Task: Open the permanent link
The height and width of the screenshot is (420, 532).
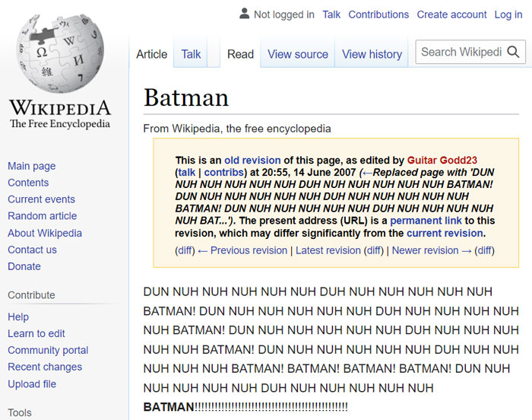Action: tap(426, 221)
